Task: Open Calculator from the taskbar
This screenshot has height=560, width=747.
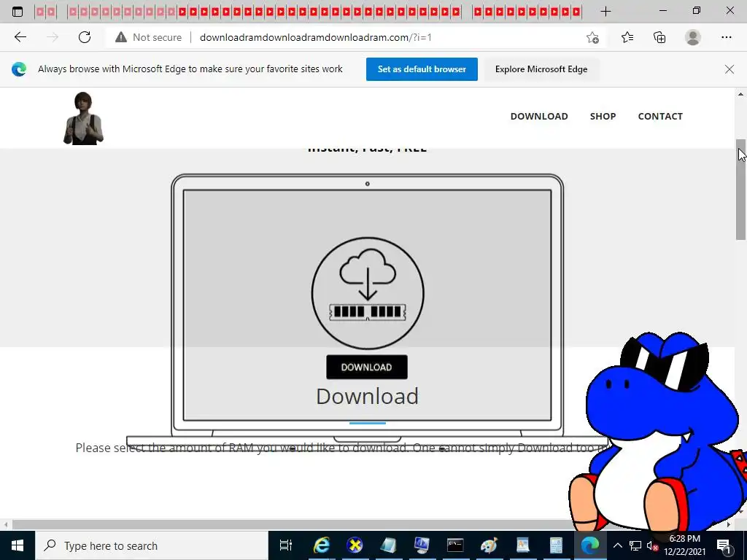Action: 556,545
